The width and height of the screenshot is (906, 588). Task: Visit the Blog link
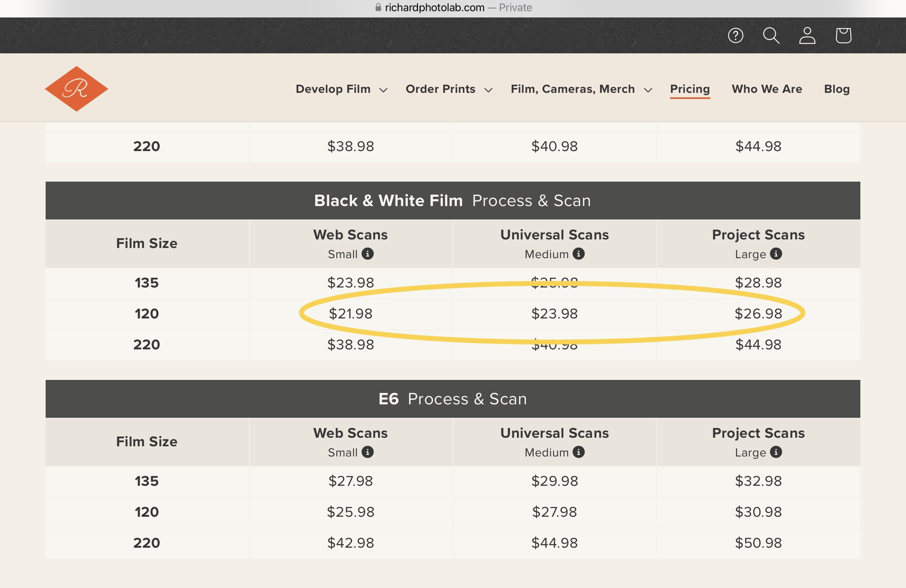(837, 89)
